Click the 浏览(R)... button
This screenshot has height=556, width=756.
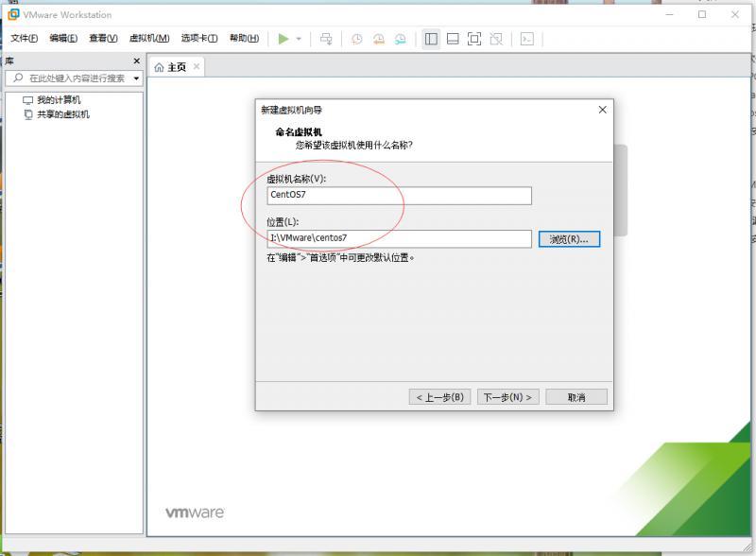click(x=569, y=239)
